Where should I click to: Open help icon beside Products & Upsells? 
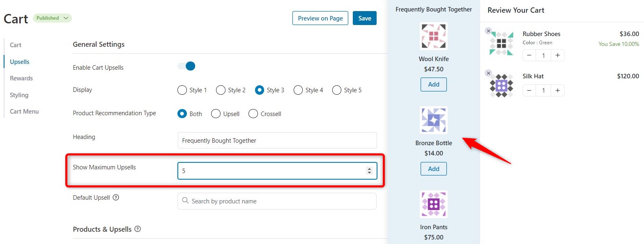(x=138, y=229)
